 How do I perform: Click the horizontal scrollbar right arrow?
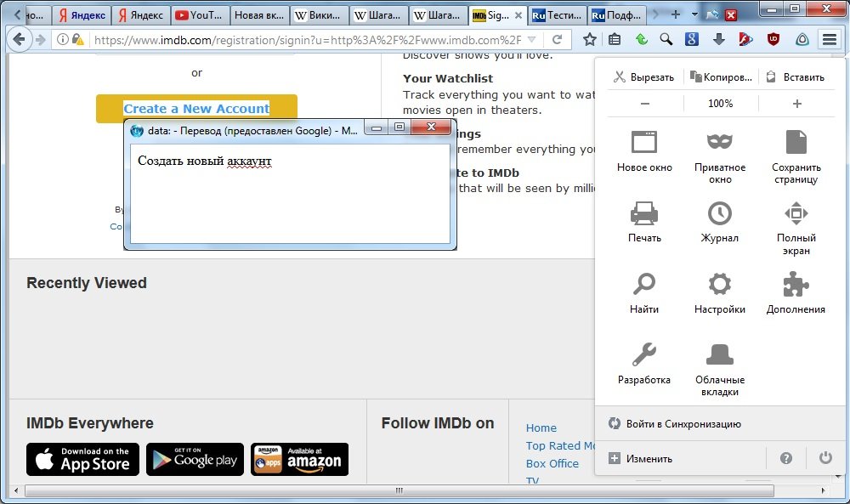point(823,490)
